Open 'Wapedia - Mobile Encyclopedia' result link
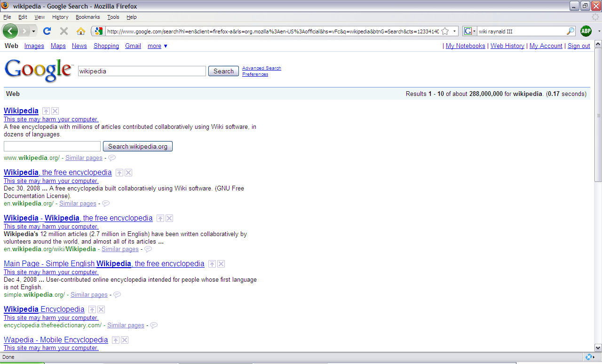Viewport: 602px width, 364px height. [56, 340]
